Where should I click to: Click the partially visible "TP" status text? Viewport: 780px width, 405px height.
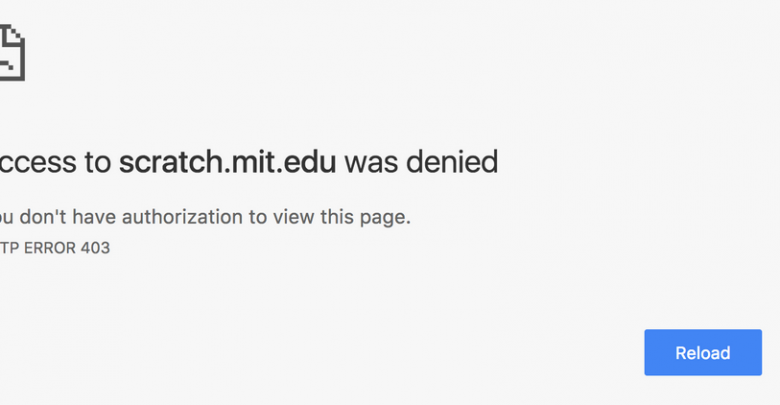point(9,248)
